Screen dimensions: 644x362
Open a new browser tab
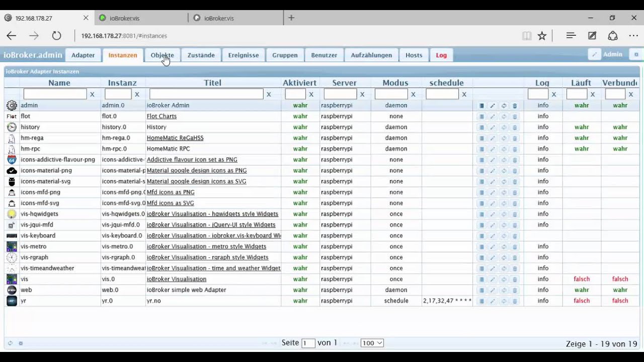click(x=291, y=18)
